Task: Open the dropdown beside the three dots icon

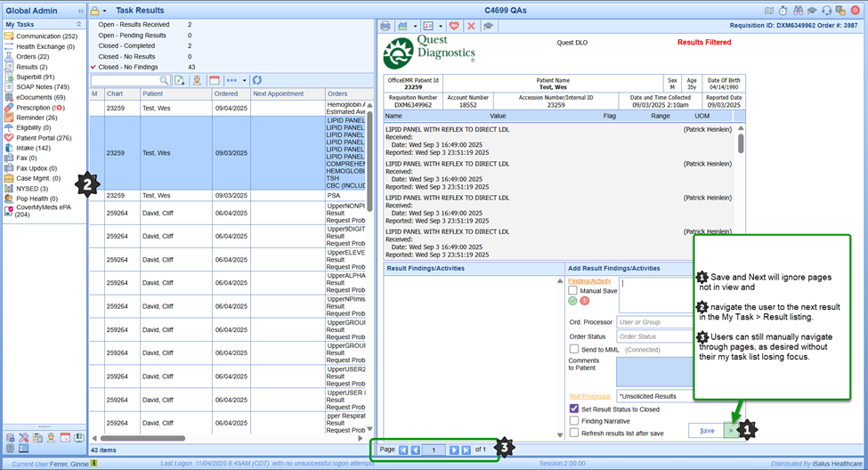Action: [x=244, y=81]
